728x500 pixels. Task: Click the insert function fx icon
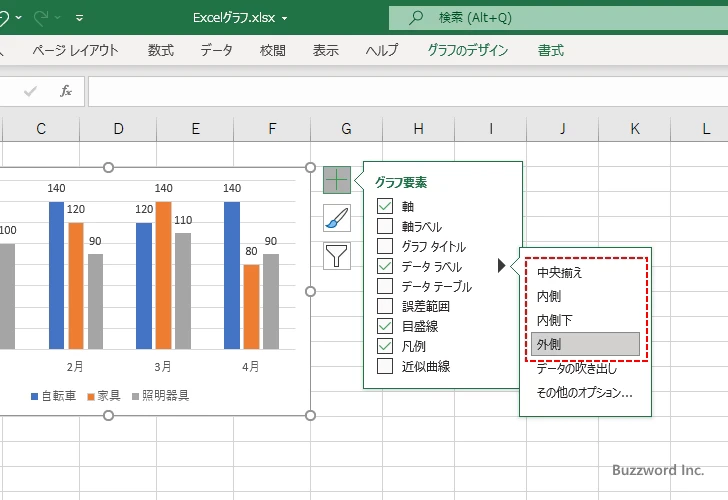click(66, 91)
